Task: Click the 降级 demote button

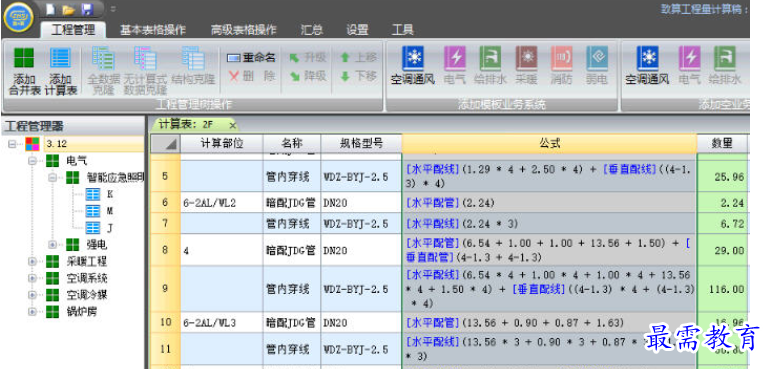Action: pyautogui.click(x=308, y=76)
